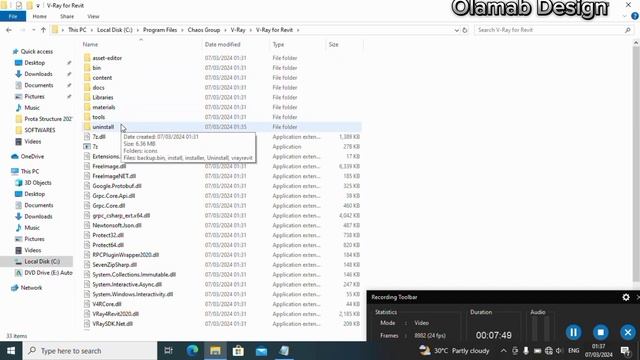Viewport: 640px width, 360px height.
Task: Stop the screen recording
Action: click(x=600, y=332)
